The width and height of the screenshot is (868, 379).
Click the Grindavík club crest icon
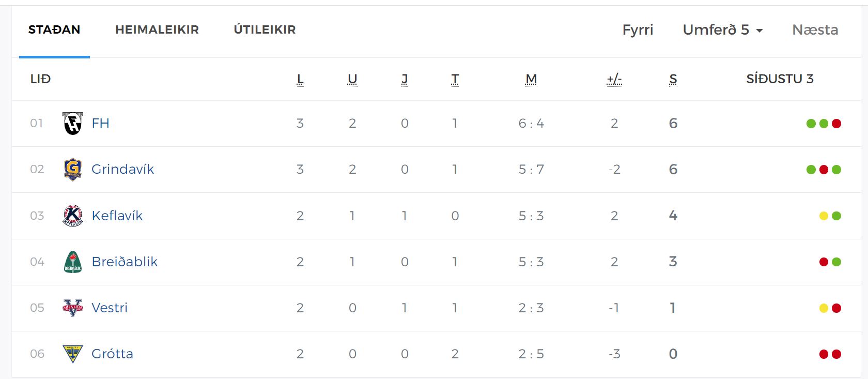tap(72, 169)
